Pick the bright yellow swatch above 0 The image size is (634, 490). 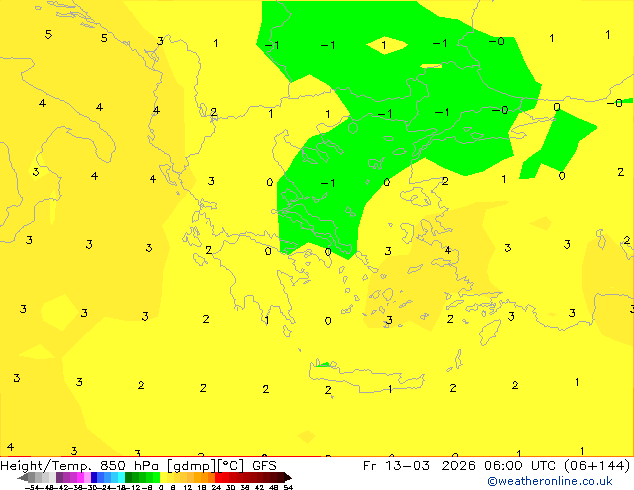click(163, 477)
